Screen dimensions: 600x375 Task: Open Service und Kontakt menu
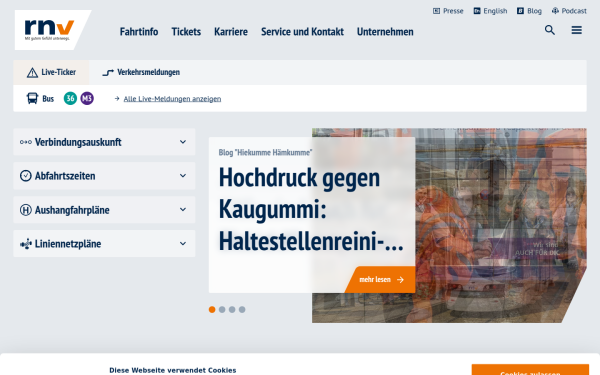pos(302,31)
